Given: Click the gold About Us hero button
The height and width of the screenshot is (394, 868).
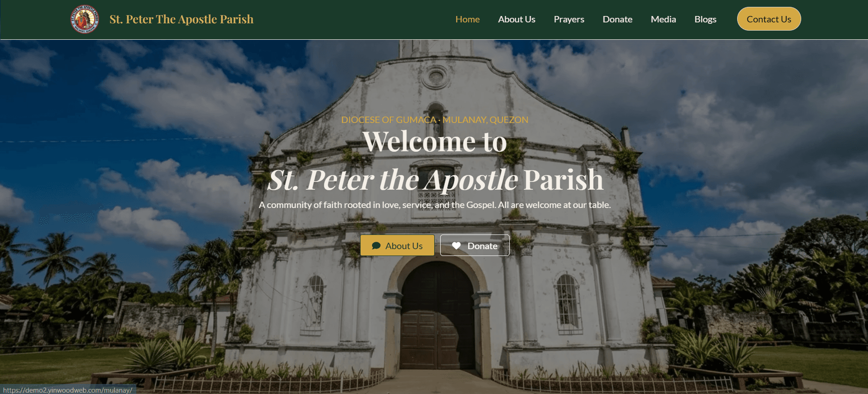Looking at the screenshot, I should (x=397, y=245).
